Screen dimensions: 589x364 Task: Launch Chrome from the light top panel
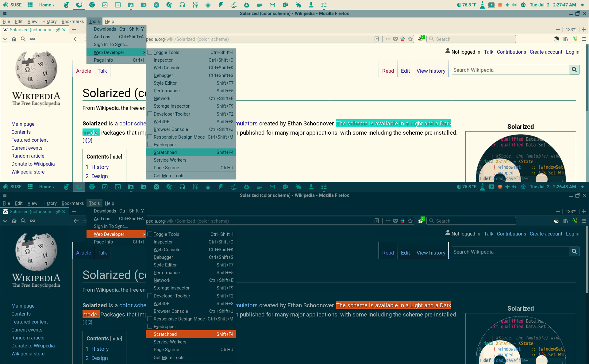coord(92,5)
